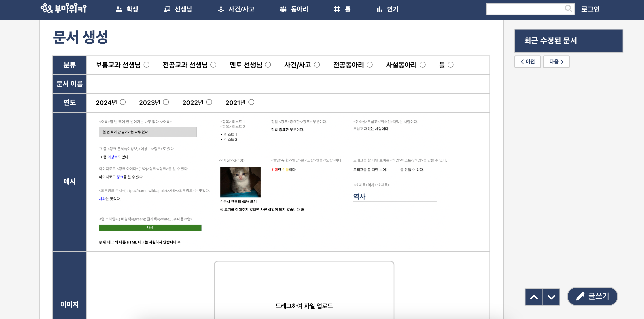Click the 글쓰기 write button

[592, 296]
